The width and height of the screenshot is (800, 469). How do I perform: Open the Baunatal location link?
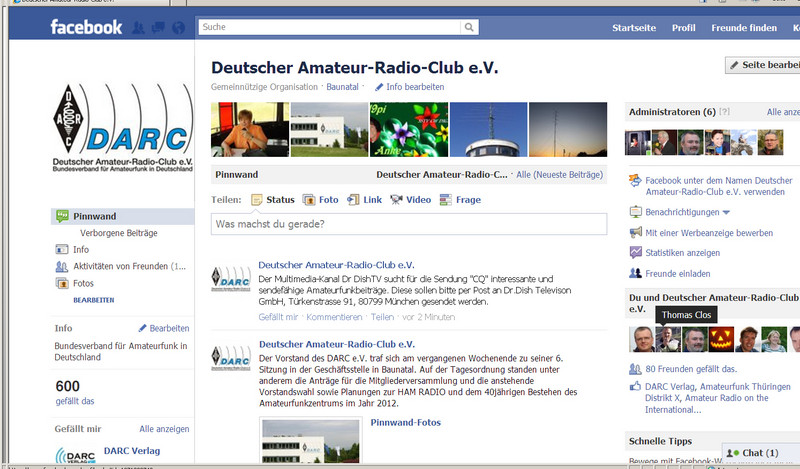[342, 87]
